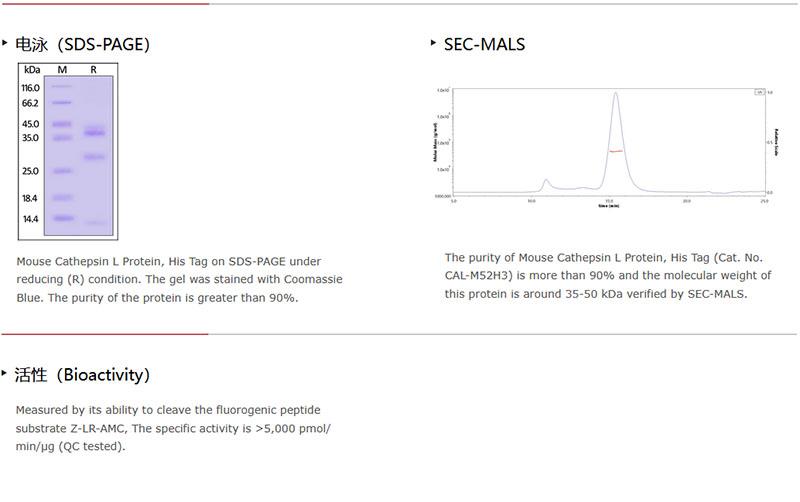Select the 电泳 (SDS-PAGE) section heading
800x502 pixels.
click(82, 45)
